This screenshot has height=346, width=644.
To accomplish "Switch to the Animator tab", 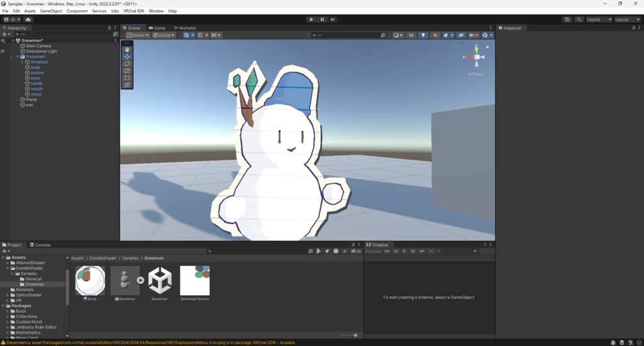I will 186,28.
